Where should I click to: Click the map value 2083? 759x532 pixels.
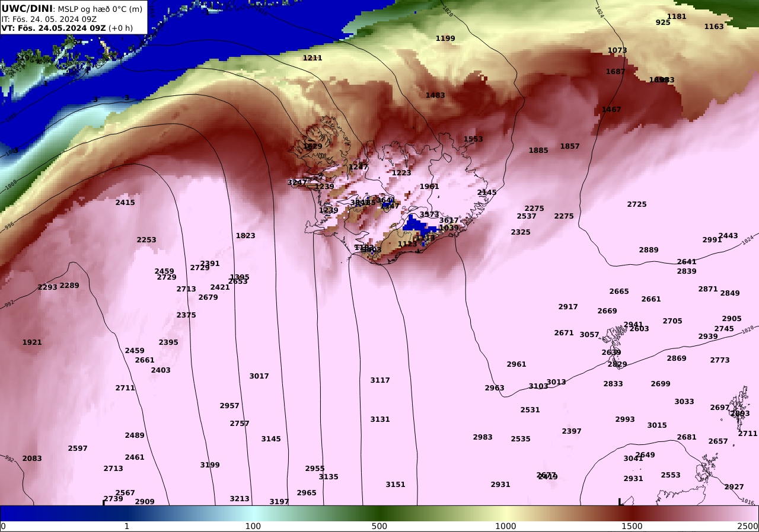tap(32, 459)
